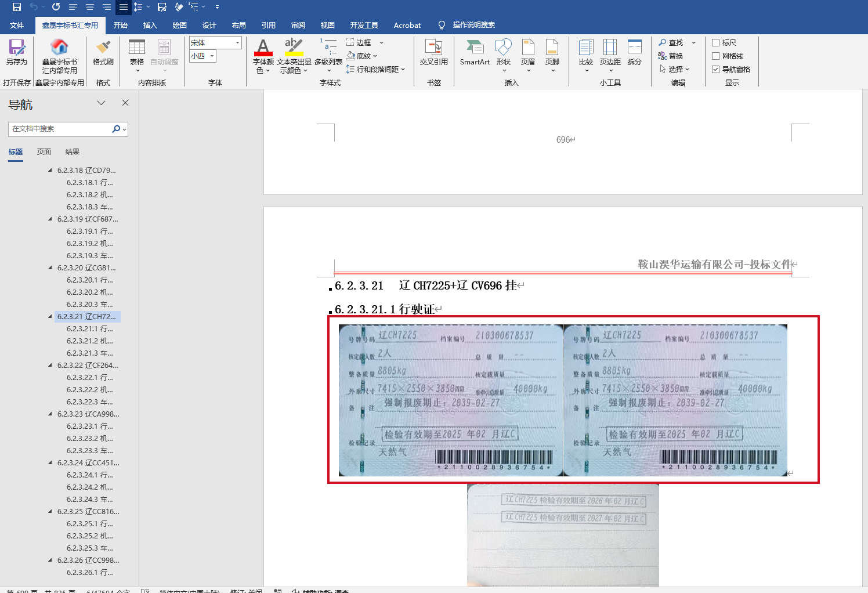Switch to 布局 layout tab
Image resolution: width=868 pixels, height=593 pixels.
(238, 25)
